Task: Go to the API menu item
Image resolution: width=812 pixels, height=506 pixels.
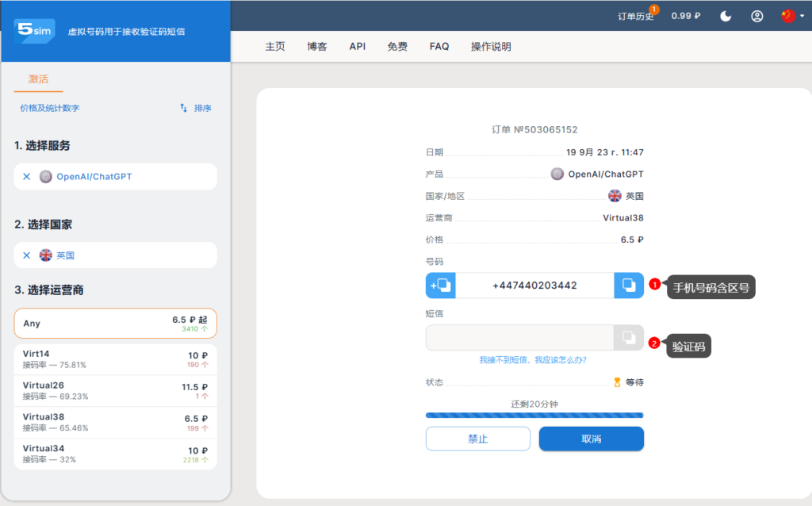Action: 358,47
